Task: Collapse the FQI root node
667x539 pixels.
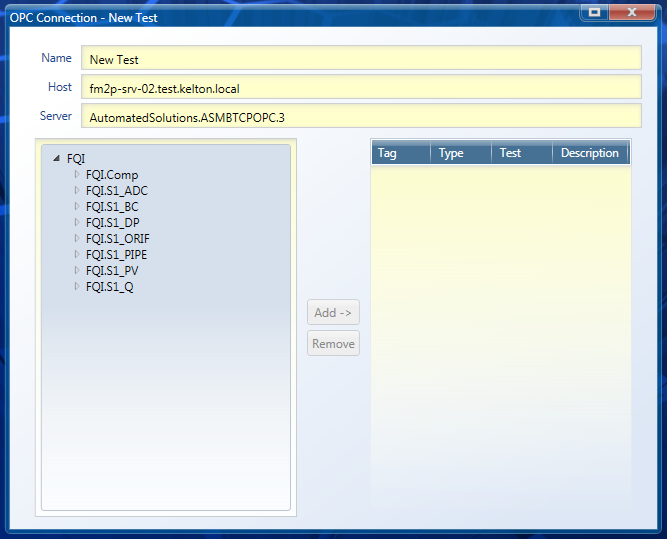Action: coord(57,159)
